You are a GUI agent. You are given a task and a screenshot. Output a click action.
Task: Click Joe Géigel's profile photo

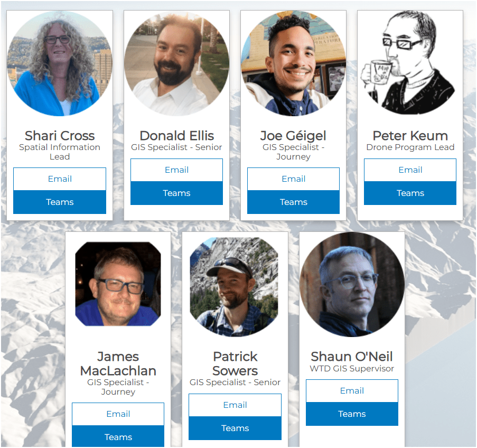294,63
